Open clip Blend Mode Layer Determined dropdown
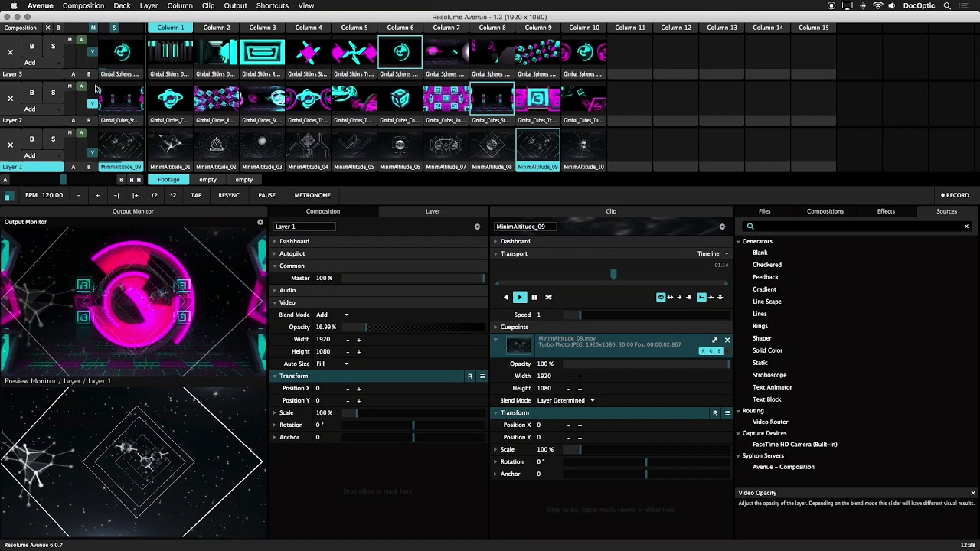980x551 pixels. click(566, 400)
